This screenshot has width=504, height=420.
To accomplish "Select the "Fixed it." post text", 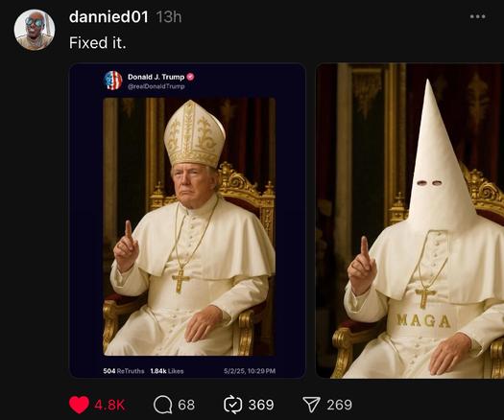I will tap(97, 43).
